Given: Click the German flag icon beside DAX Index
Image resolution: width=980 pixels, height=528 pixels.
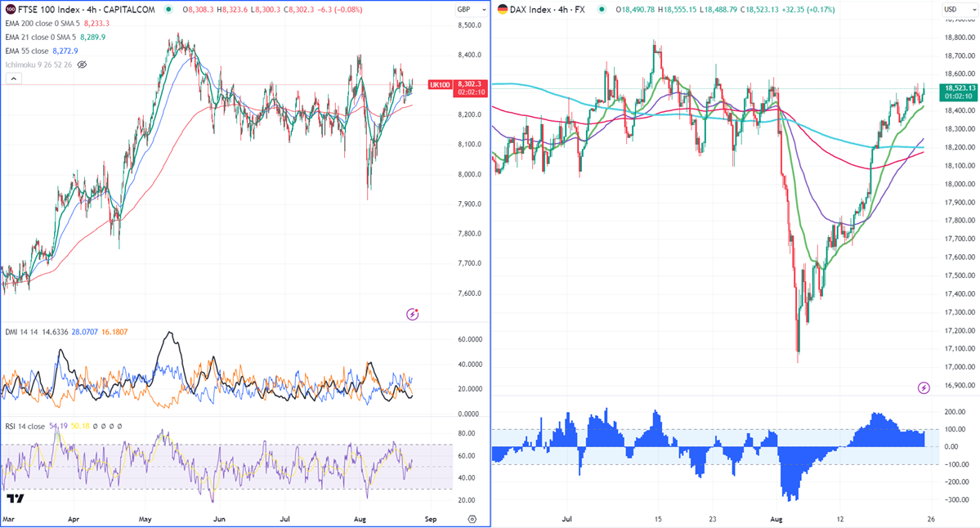Looking at the screenshot, I should point(503,9).
